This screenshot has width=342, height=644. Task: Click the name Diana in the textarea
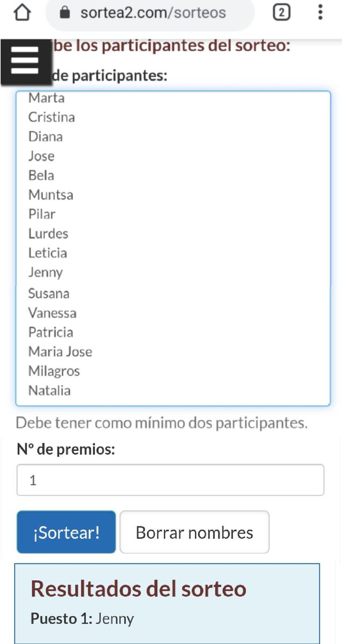[46, 137]
